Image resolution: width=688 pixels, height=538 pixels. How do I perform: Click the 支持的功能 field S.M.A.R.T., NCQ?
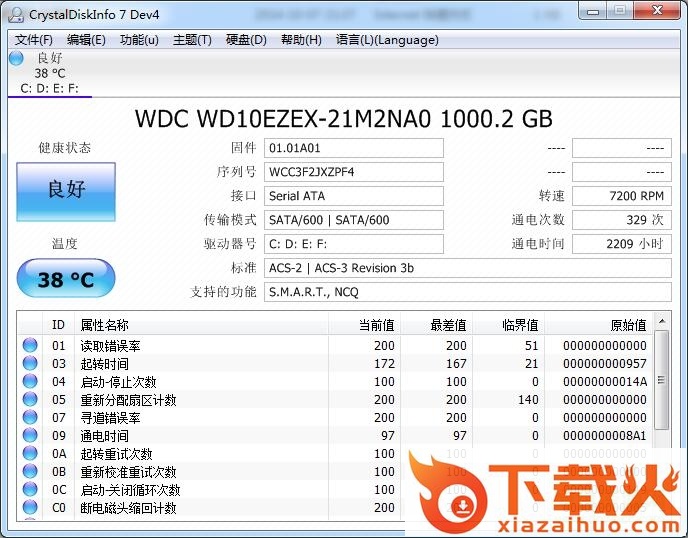(x=468, y=292)
